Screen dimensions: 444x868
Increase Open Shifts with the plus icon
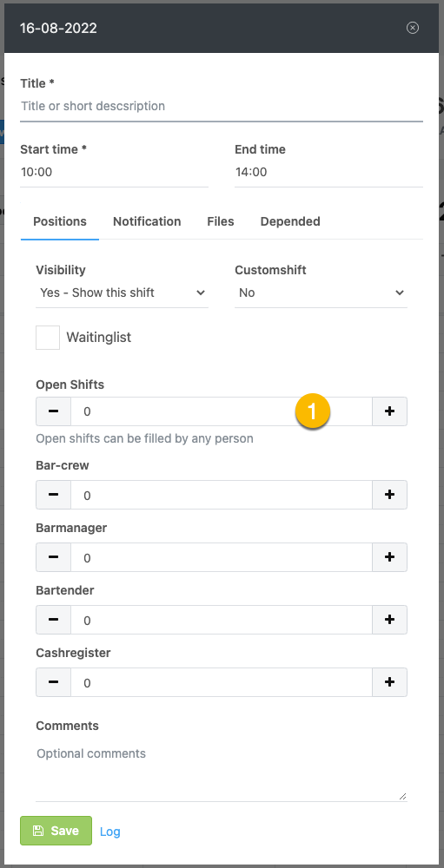coord(389,411)
